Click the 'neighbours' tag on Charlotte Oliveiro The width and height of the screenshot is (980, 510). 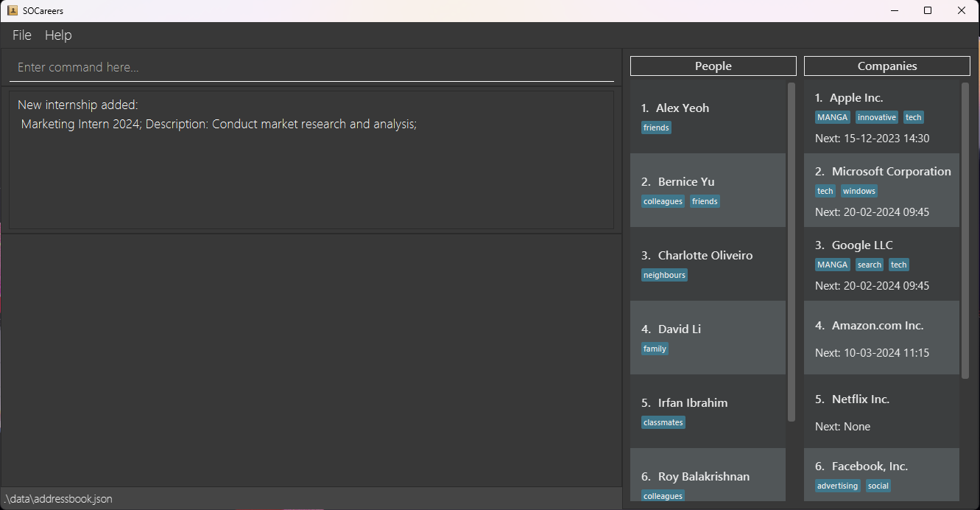pyautogui.click(x=664, y=274)
